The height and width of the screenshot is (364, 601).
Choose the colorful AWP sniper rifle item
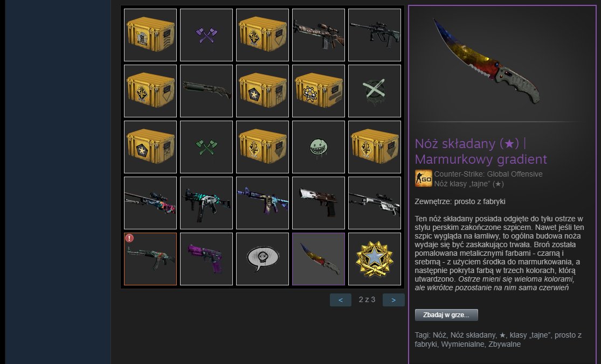tap(150, 203)
